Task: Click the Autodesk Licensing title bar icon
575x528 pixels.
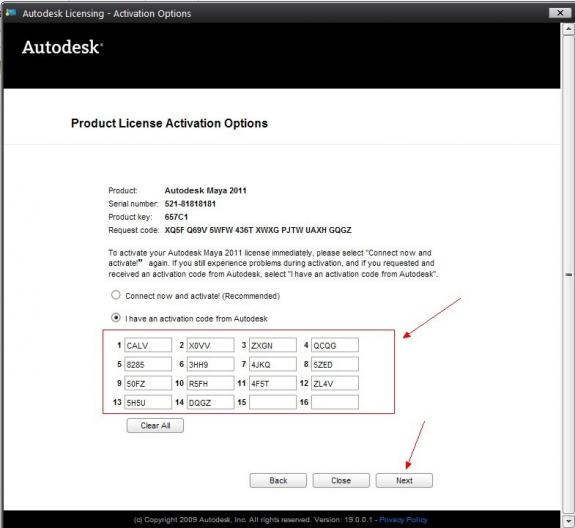Action: pyautogui.click(x=10, y=13)
